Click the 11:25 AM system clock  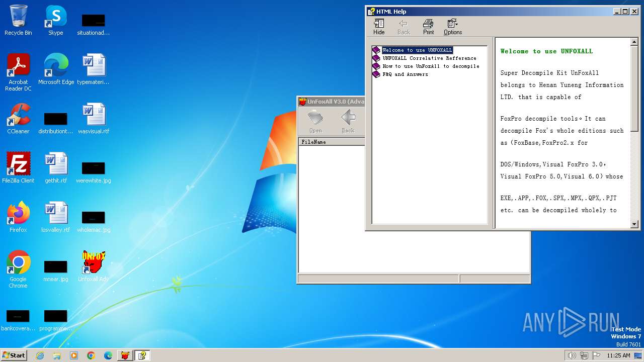(x=618, y=355)
